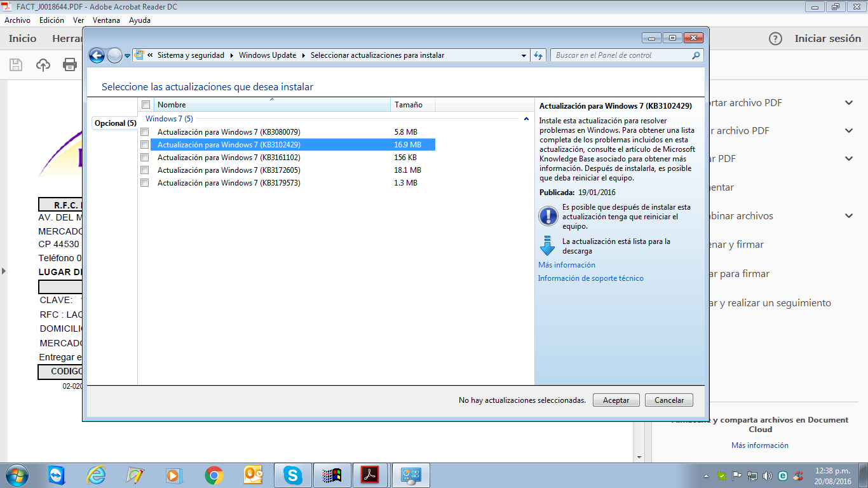The width and height of the screenshot is (868, 488).
Task: Click the network tray icon
Action: pyautogui.click(x=752, y=475)
